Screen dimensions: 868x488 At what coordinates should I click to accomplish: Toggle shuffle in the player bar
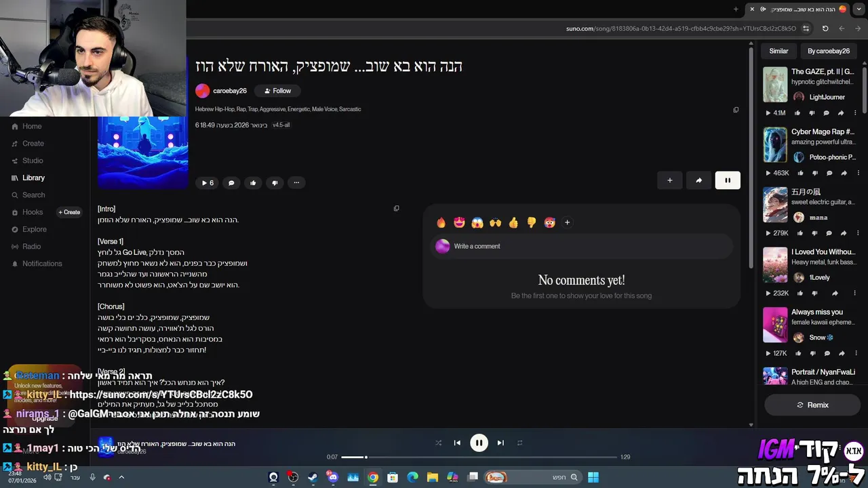pyautogui.click(x=438, y=443)
